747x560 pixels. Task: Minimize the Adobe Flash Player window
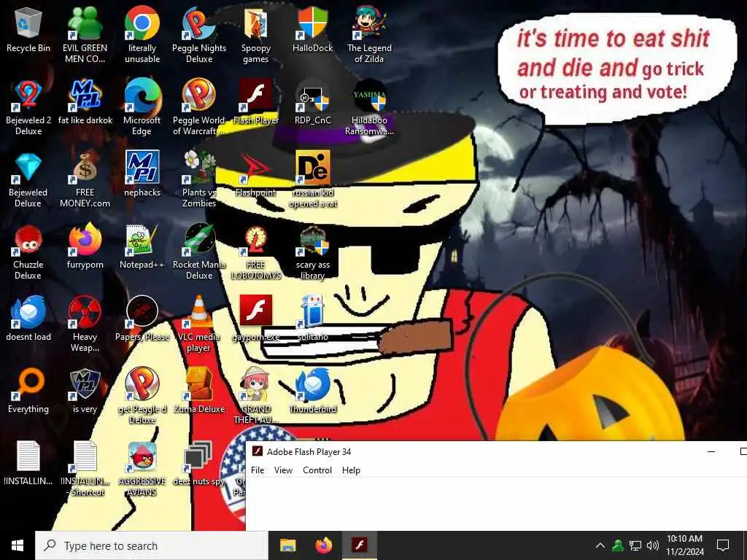[711, 451]
